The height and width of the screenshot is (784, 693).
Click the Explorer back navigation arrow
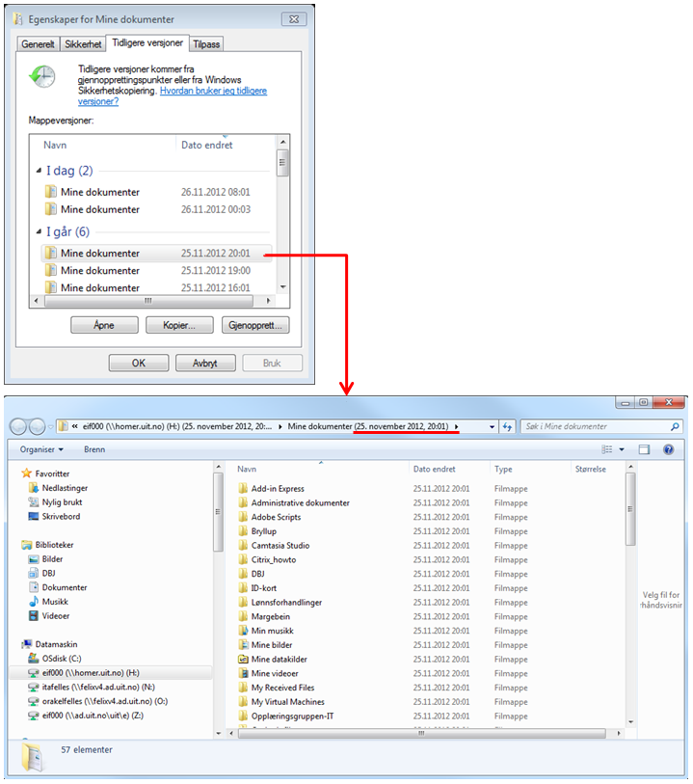[18, 426]
